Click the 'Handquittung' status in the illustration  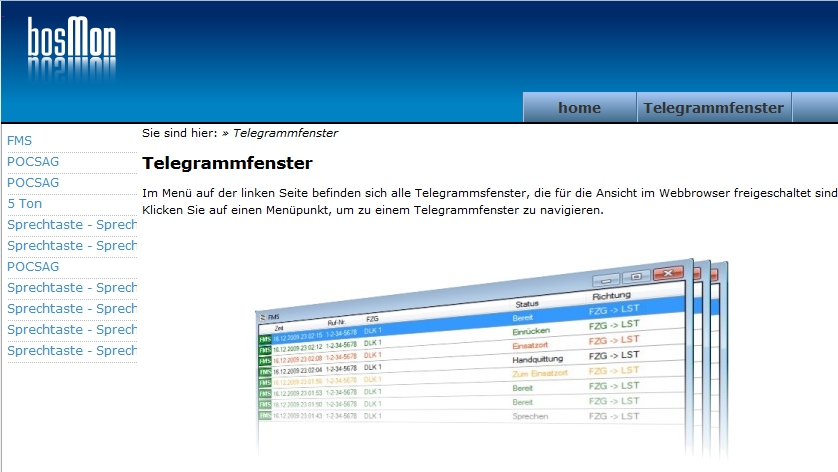coord(538,359)
